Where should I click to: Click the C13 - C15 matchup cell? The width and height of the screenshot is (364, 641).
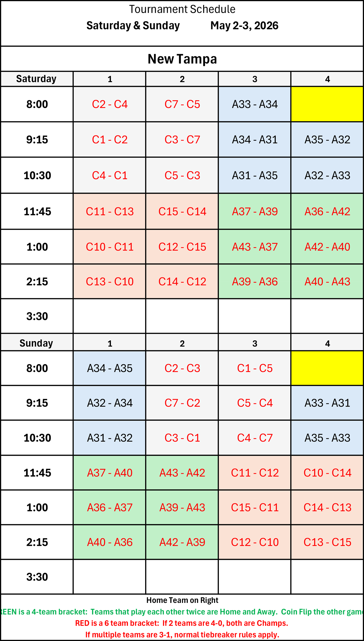click(x=327, y=542)
